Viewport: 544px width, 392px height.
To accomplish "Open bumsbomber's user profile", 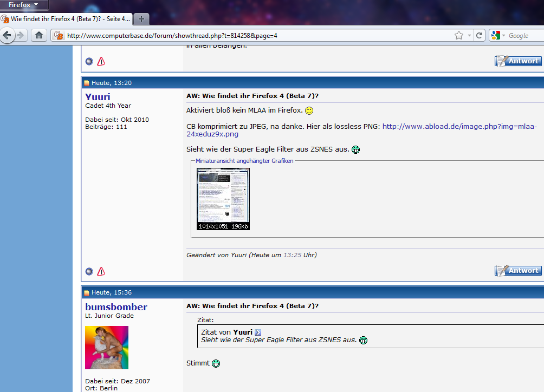I will (x=116, y=307).
